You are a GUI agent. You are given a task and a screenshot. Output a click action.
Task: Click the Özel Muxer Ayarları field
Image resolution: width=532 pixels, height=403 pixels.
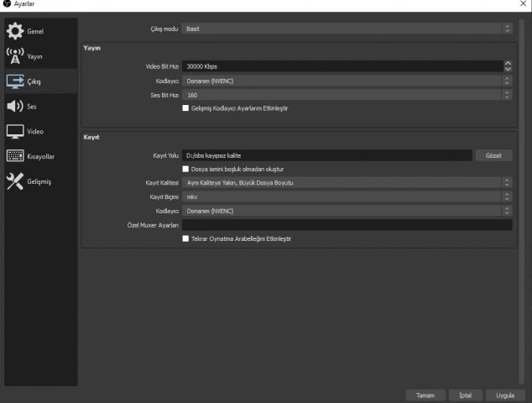point(347,225)
